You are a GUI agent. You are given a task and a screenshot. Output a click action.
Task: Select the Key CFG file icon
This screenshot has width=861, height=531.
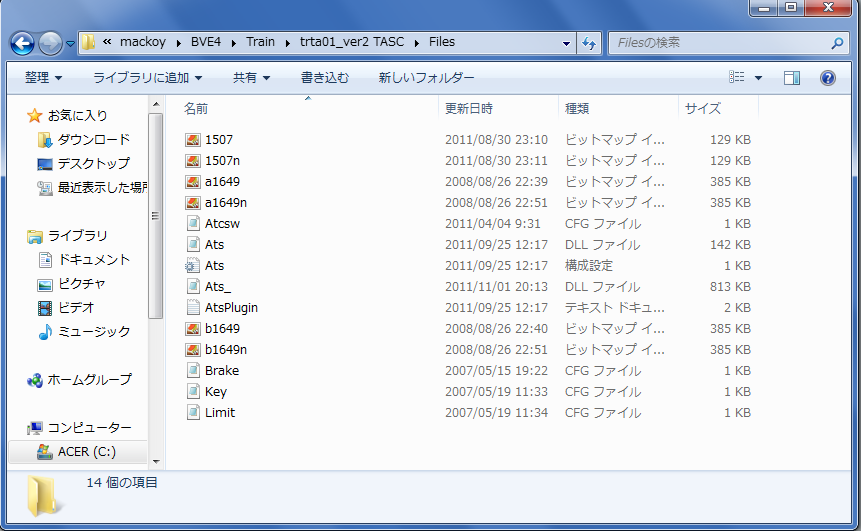tap(193, 392)
